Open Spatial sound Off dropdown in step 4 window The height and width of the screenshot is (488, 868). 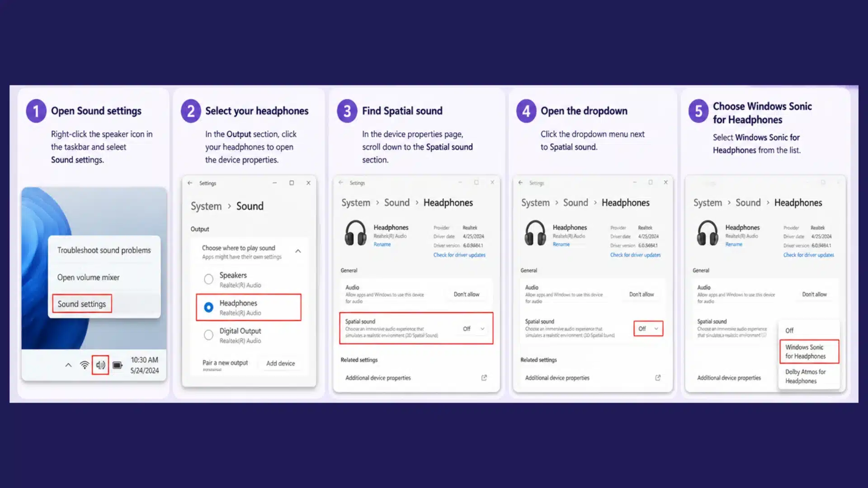[x=648, y=329]
